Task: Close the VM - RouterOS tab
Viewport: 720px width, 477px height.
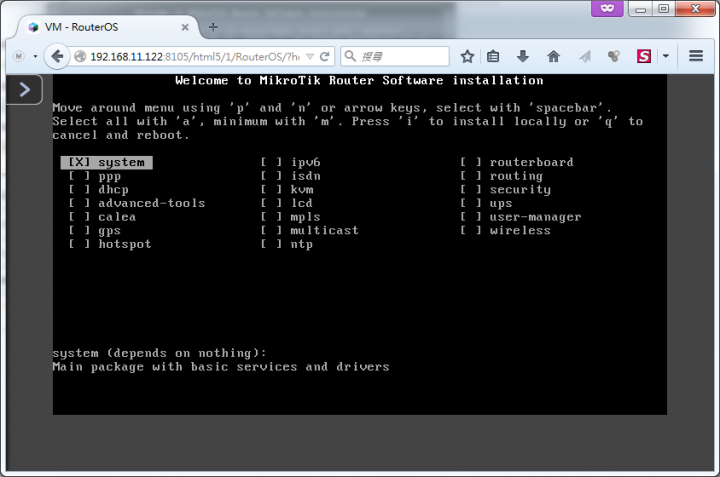Action: 185,27
